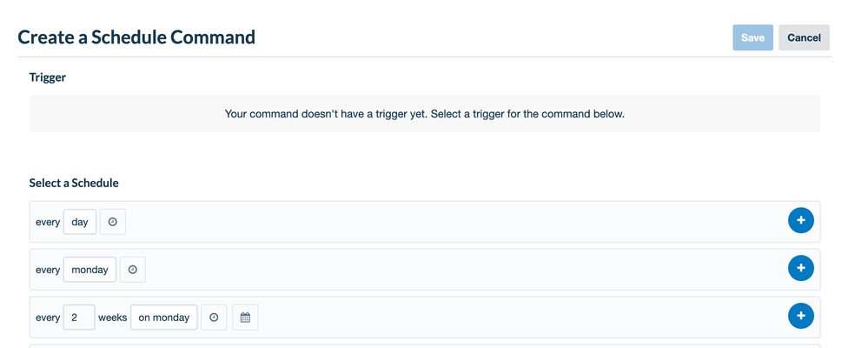Screen dimensions: 868x348
Task: Open time picker in 'every day' row
Action: coord(112,222)
